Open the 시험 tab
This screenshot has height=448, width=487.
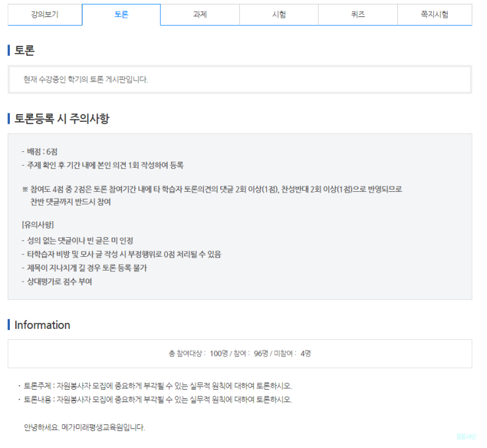pyautogui.click(x=279, y=14)
